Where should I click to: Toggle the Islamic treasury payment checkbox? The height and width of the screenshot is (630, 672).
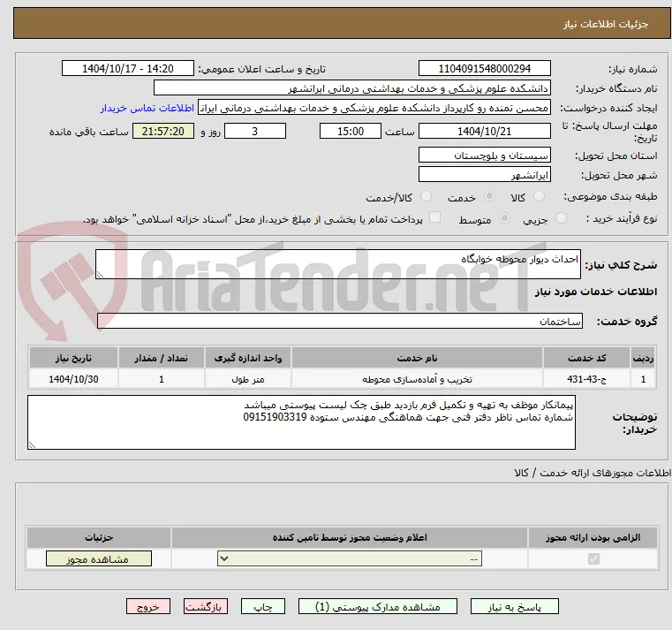(434, 217)
